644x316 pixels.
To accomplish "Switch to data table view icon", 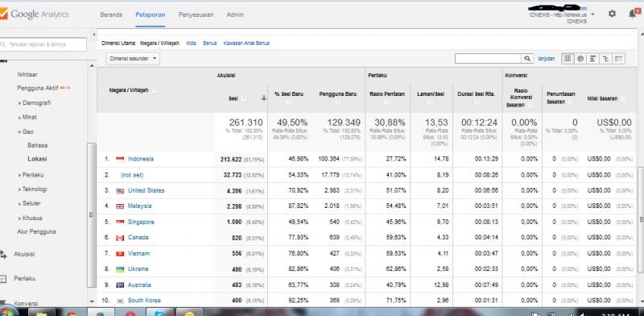I will point(568,58).
